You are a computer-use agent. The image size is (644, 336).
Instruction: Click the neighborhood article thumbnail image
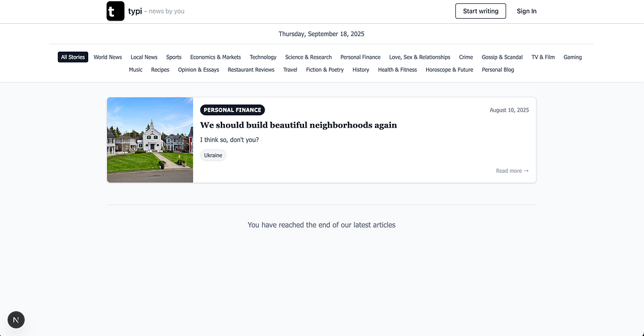pyautogui.click(x=150, y=140)
